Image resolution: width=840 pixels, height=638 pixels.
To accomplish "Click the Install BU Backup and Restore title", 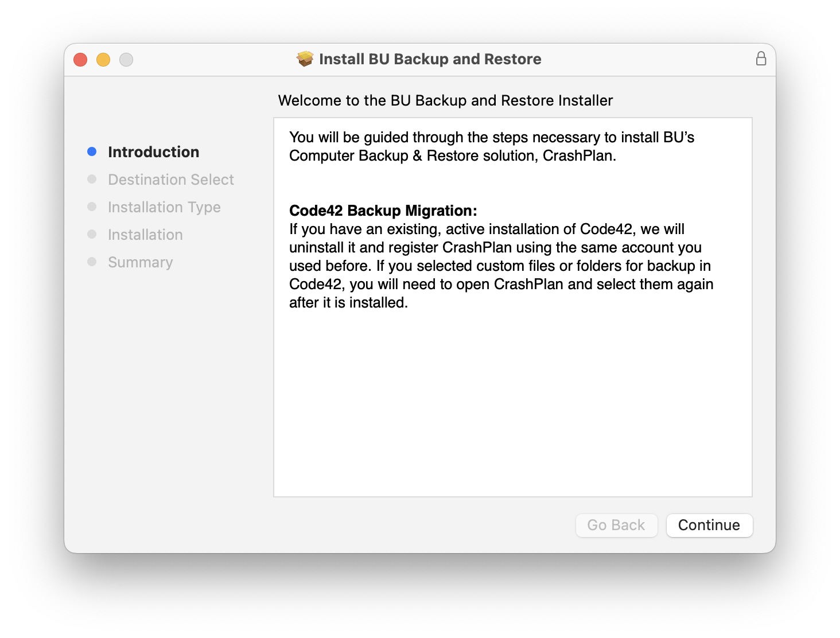I will point(430,59).
